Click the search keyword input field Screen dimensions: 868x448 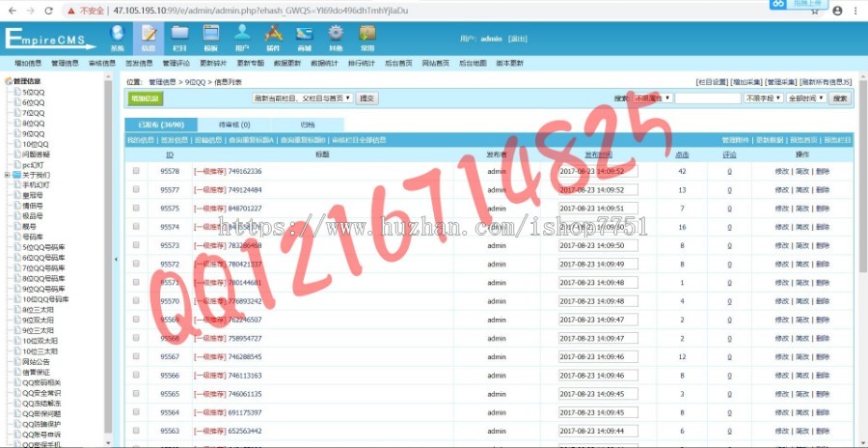[708, 98]
